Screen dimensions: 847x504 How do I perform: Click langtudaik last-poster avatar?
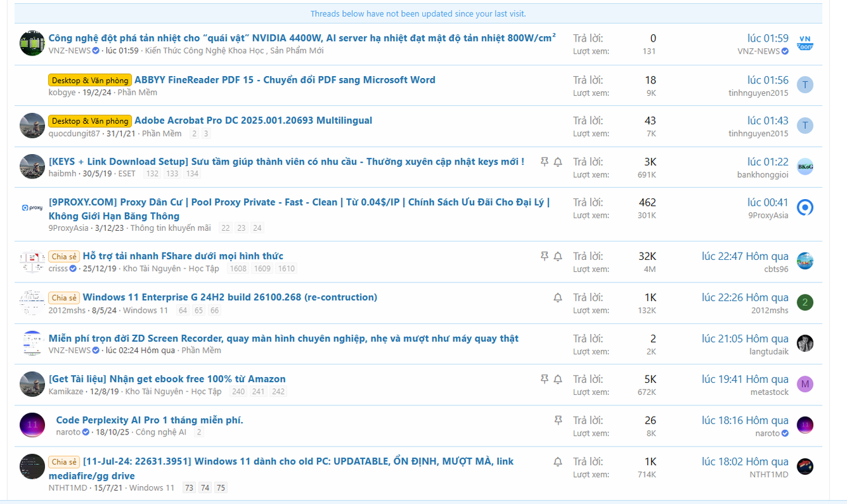pyautogui.click(x=805, y=343)
